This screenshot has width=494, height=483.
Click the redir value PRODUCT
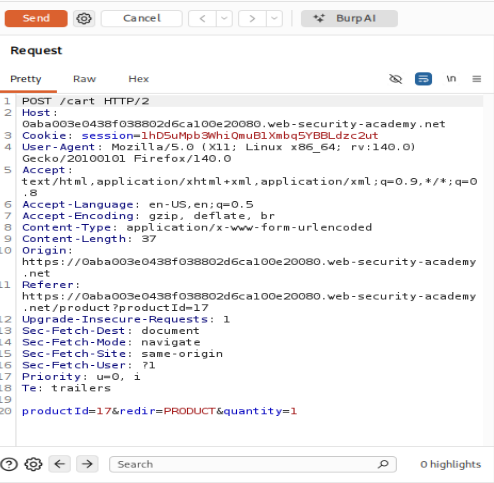tap(190, 411)
